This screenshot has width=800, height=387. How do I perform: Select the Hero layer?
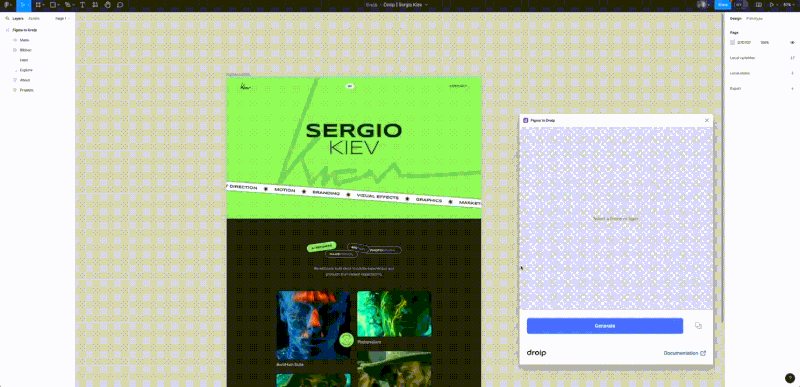click(x=24, y=60)
